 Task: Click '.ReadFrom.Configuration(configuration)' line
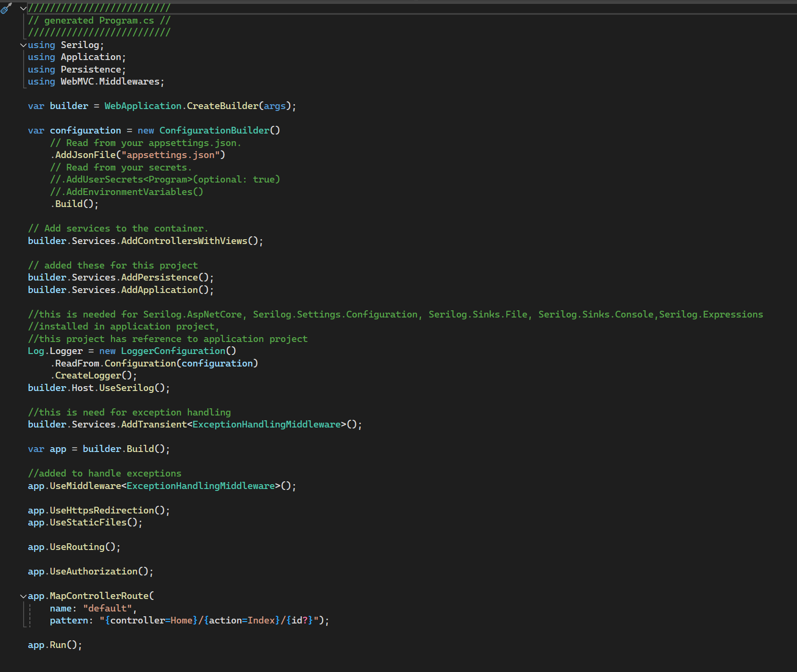154,364
